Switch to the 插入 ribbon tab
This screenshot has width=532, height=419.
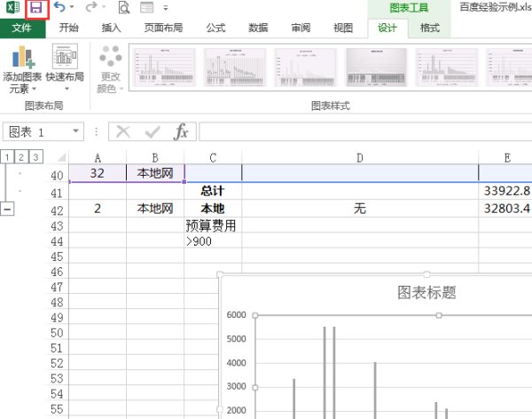click(111, 28)
